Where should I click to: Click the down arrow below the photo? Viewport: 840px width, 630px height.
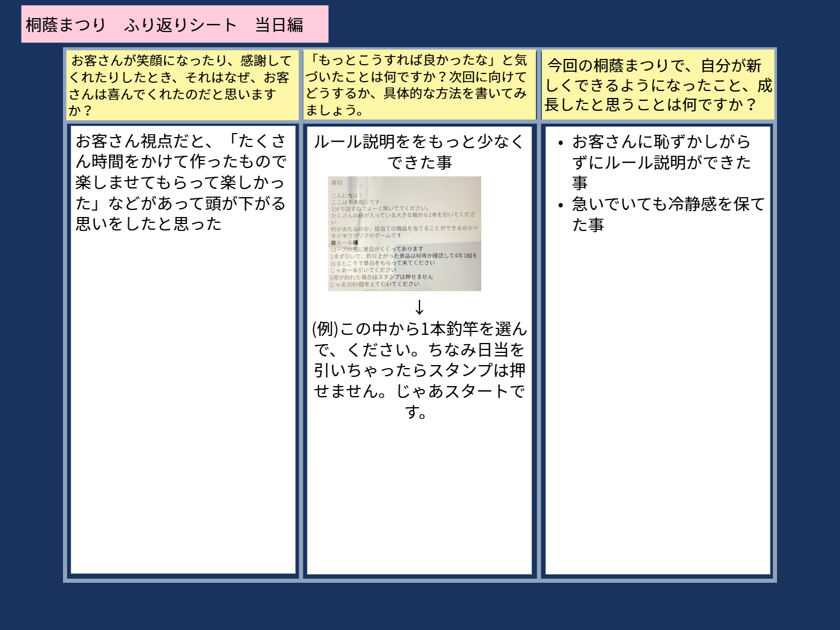point(419,307)
